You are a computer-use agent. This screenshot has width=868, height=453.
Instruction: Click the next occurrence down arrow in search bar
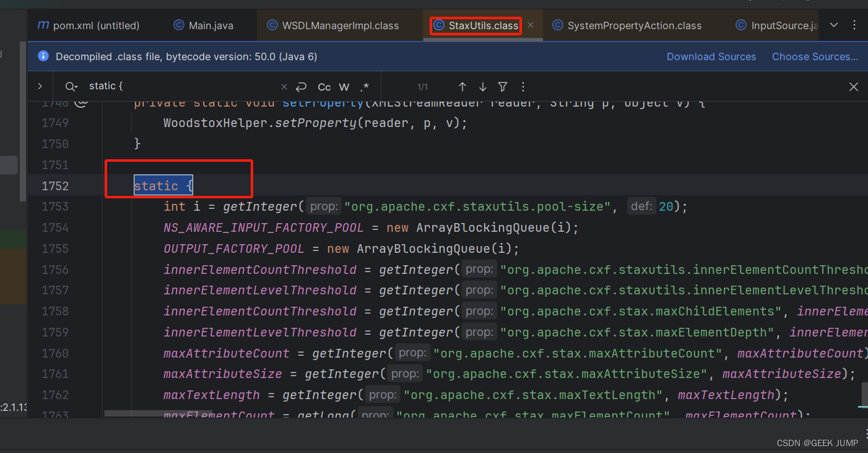point(482,87)
